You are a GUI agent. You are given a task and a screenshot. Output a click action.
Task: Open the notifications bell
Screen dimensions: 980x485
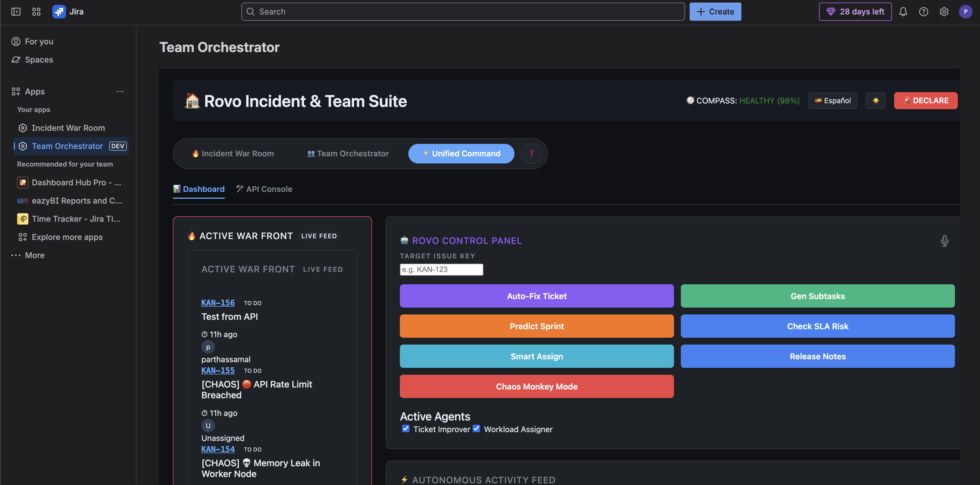[903, 12]
